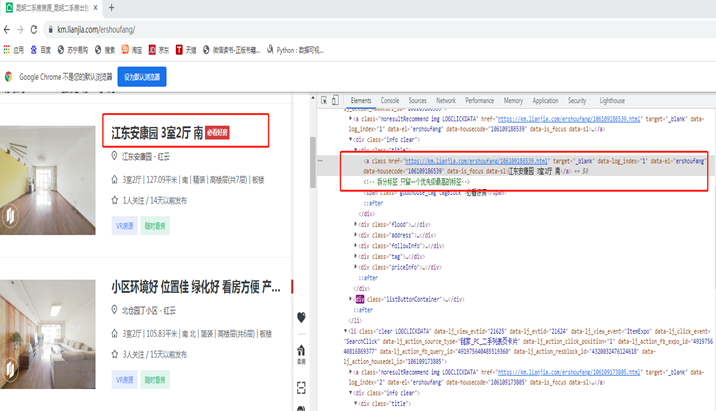Expand the div class="priceInfo" node
The image size is (716, 411).
pyautogui.click(x=355, y=267)
